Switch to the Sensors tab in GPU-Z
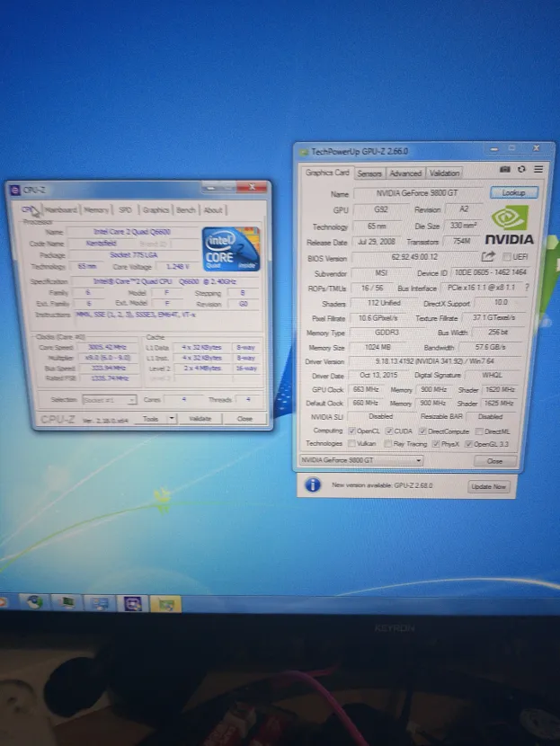Screen dimensions: 560x746 click(369, 173)
